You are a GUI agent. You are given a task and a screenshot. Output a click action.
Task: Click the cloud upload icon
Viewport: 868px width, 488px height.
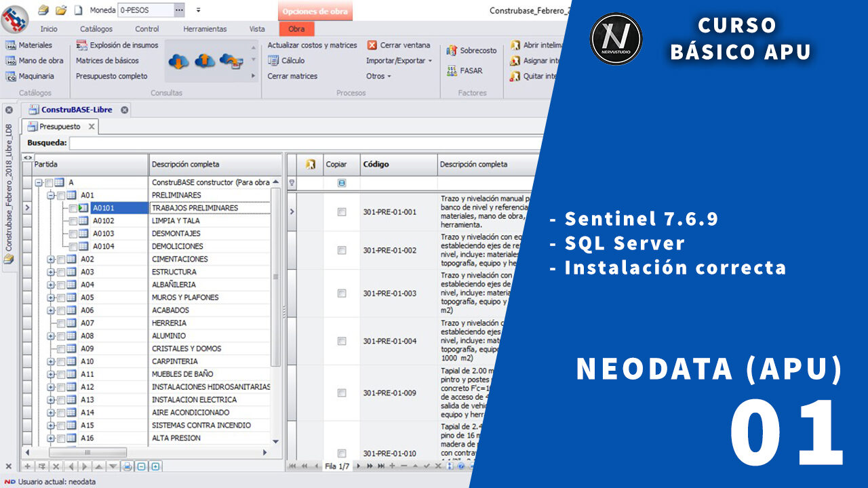coord(205,61)
